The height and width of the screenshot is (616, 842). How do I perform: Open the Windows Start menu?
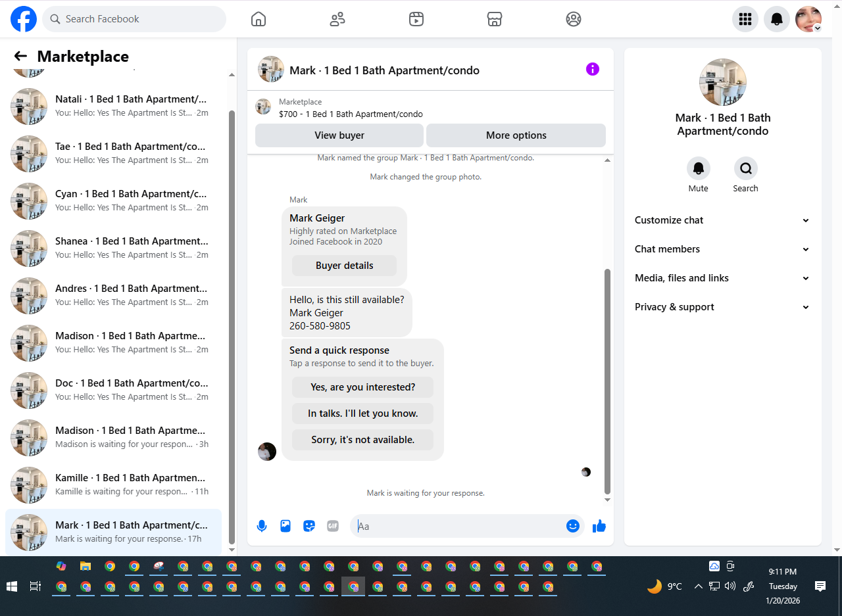(x=11, y=586)
